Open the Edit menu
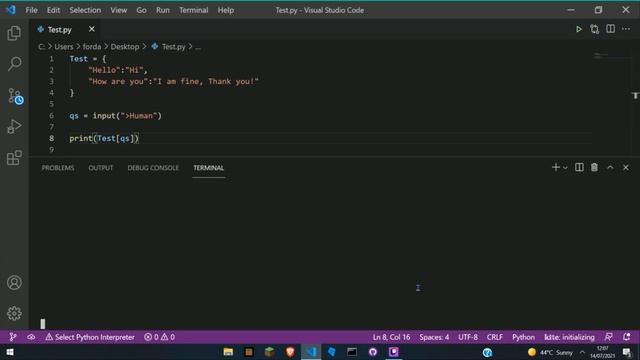640x360 pixels. coord(53,10)
